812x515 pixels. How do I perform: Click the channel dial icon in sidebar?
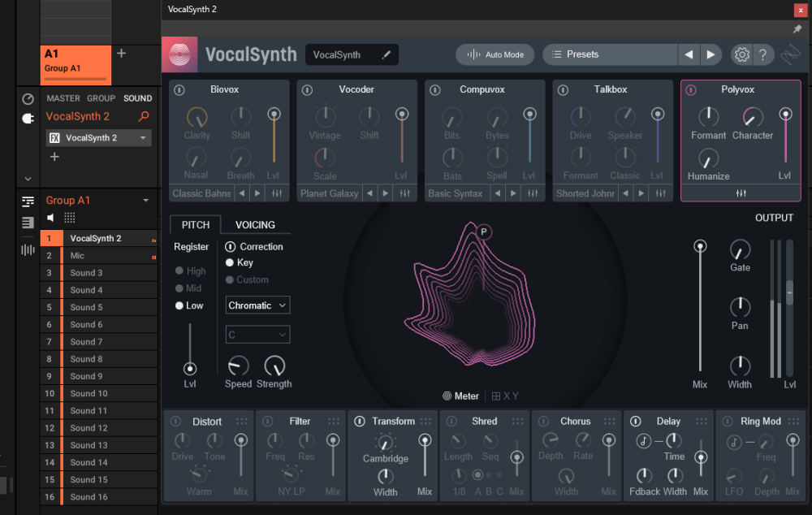pos(28,99)
